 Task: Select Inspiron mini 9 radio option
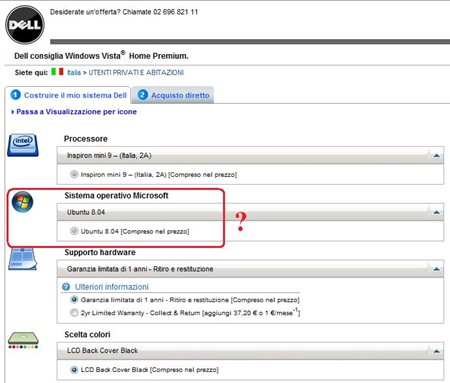74,174
